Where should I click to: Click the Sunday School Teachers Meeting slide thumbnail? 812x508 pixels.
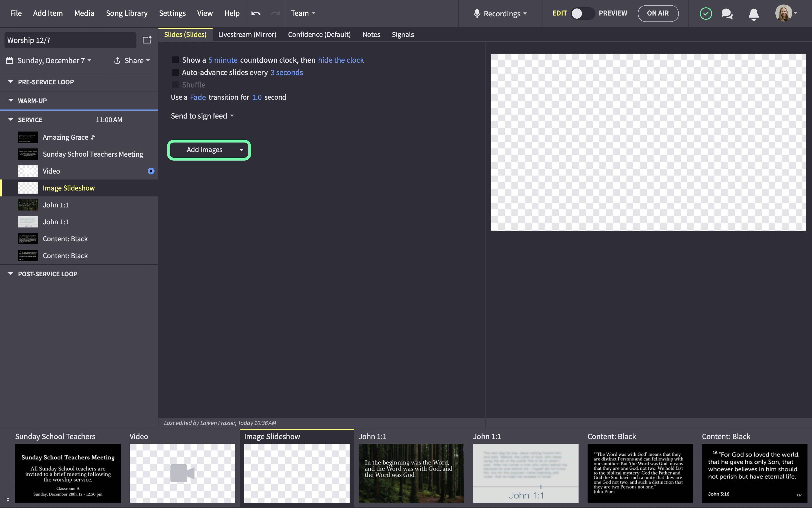point(68,473)
